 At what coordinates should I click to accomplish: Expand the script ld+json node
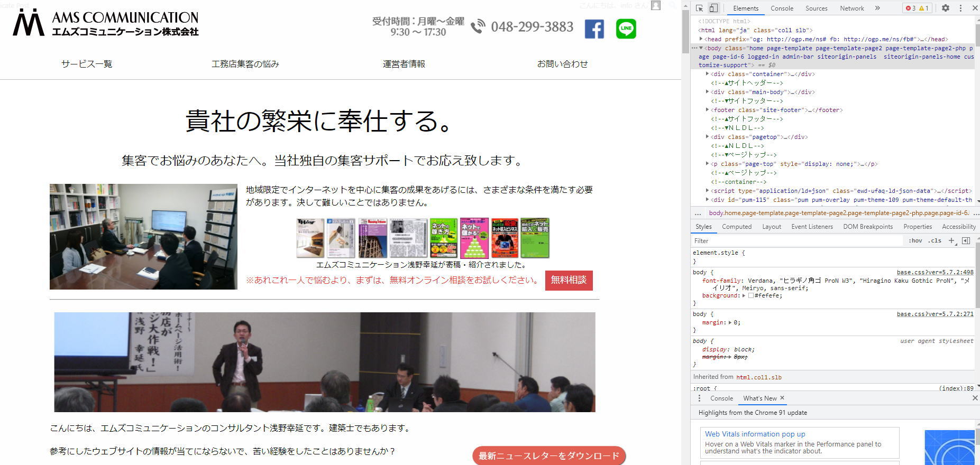708,191
